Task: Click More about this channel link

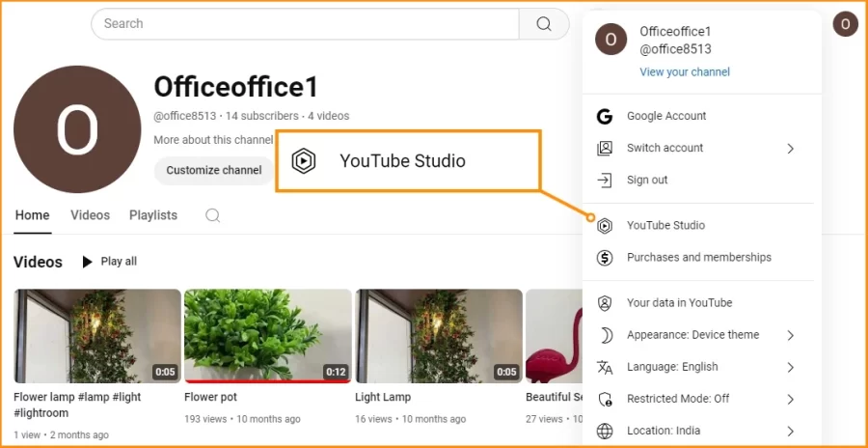Action: point(213,140)
